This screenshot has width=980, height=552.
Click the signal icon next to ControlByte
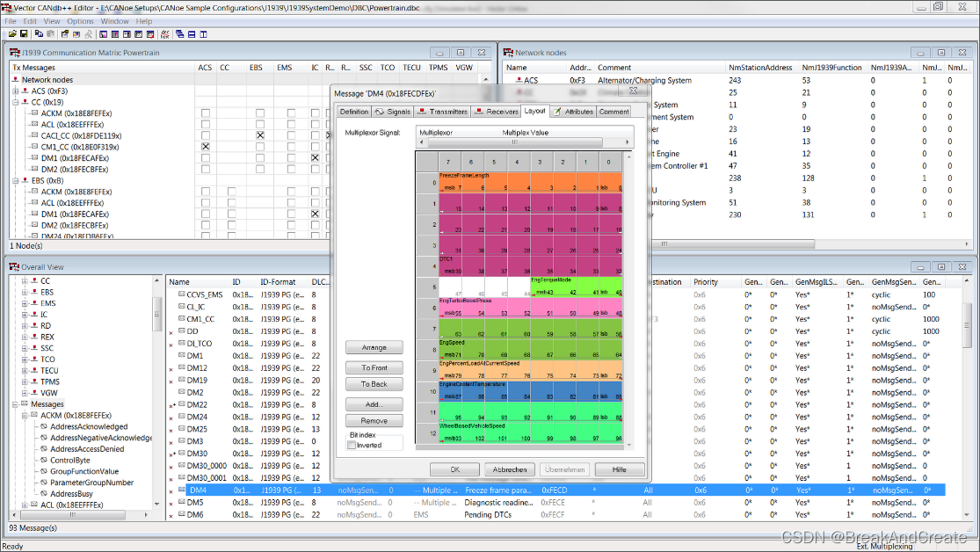(44, 460)
